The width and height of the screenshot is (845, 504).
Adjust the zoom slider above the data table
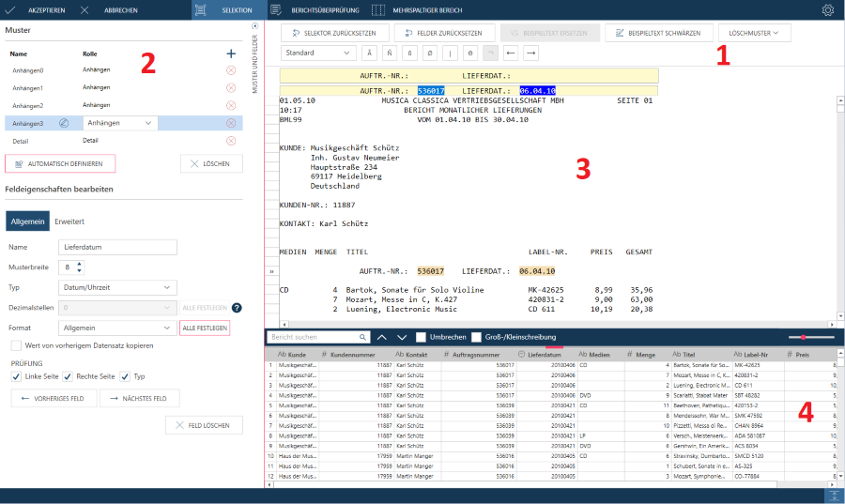pos(804,337)
